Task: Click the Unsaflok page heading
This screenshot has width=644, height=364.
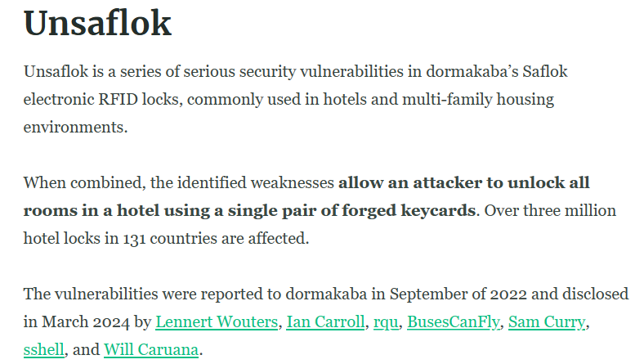Action: [97, 23]
